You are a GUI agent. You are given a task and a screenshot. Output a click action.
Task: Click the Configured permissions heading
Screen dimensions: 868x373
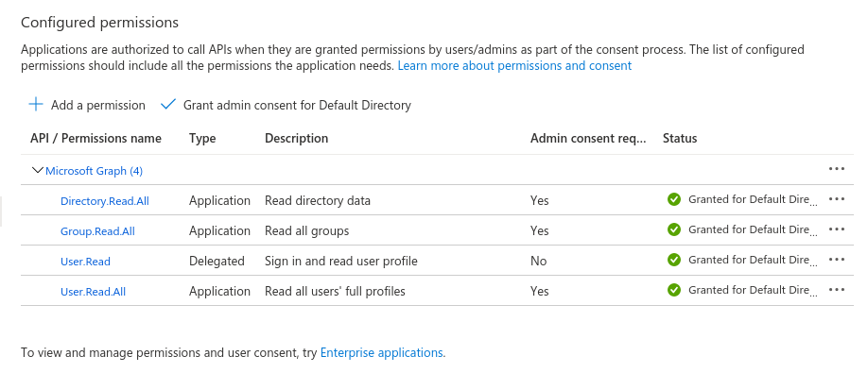[x=99, y=22]
